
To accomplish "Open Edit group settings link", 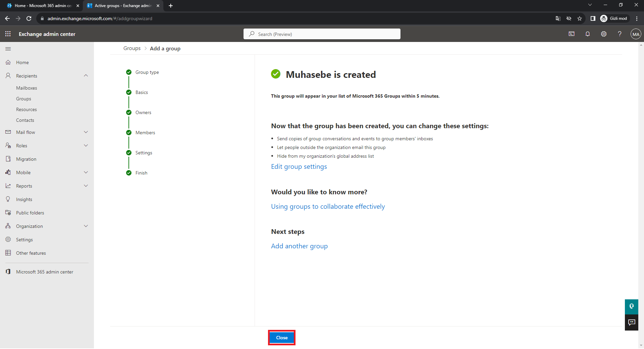I will [x=299, y=167].
